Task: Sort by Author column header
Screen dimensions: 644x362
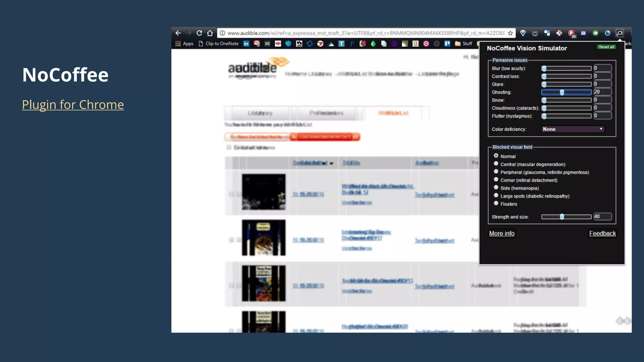Action: (427, 163)
